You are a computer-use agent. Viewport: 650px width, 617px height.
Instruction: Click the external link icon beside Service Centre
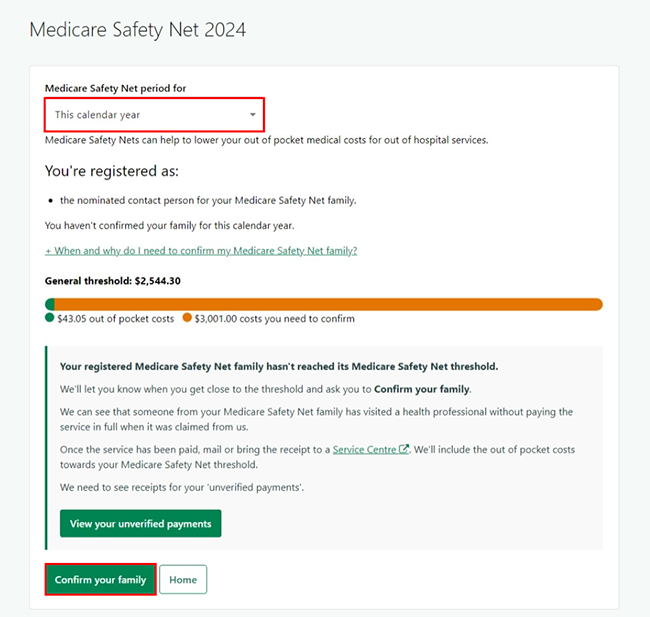click(x=404, y=450)
